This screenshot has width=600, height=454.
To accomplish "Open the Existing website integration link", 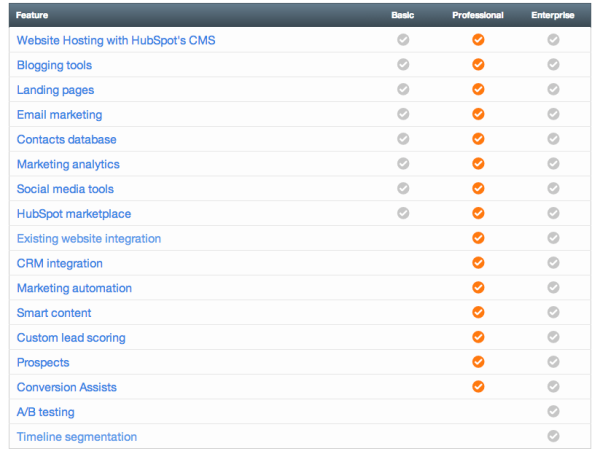I will pos(89,238).
